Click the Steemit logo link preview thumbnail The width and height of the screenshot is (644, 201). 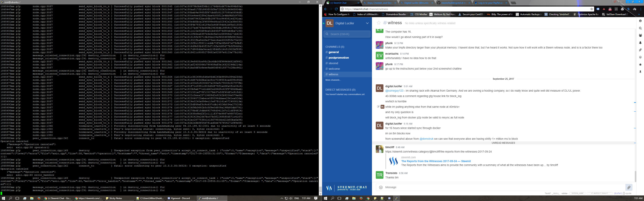(x=393, y=161)
